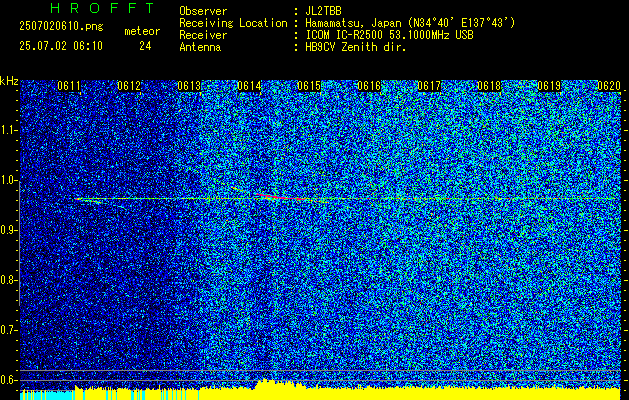Click the 0611 time marker
629x400 pixels.
69,86
